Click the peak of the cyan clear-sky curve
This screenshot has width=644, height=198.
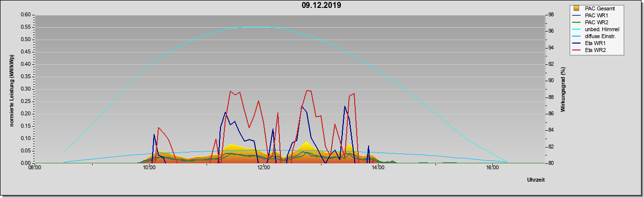tap(255, 27)
